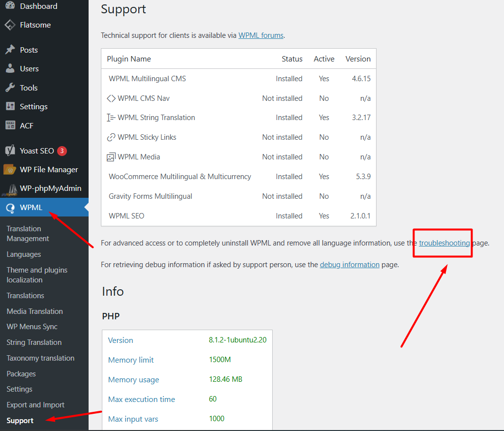This screenshot has width=504, height=431.
Task: Select the Support submenu item
Action: [x=20, y=420]
